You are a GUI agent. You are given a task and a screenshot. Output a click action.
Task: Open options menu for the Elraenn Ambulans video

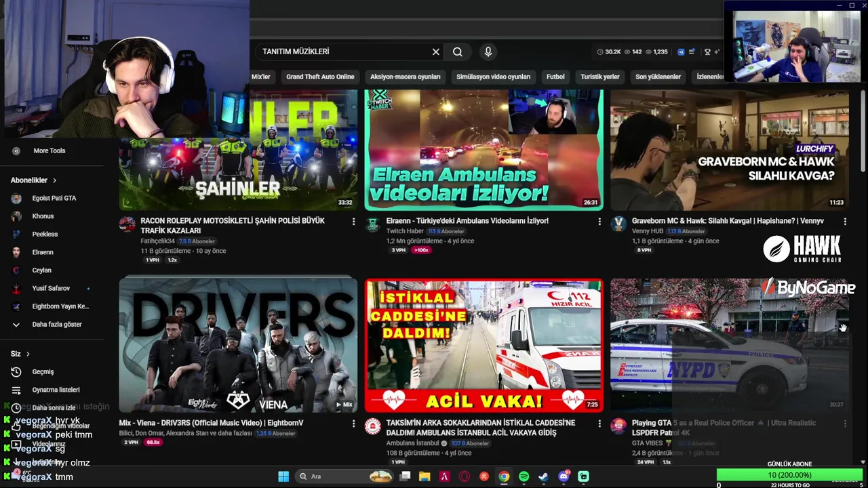[599, 222]
